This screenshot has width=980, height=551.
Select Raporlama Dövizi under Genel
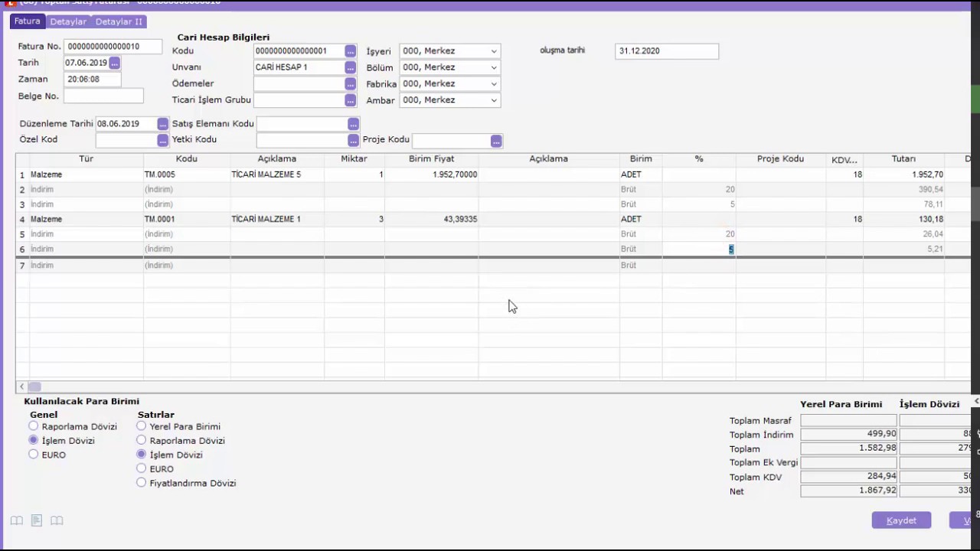33,426
